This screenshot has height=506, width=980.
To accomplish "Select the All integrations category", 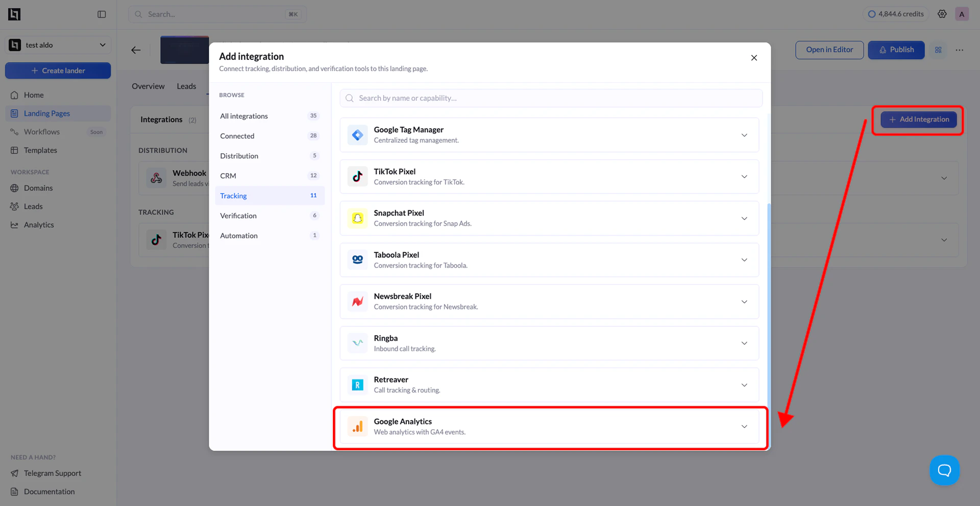I will [269, 116].
